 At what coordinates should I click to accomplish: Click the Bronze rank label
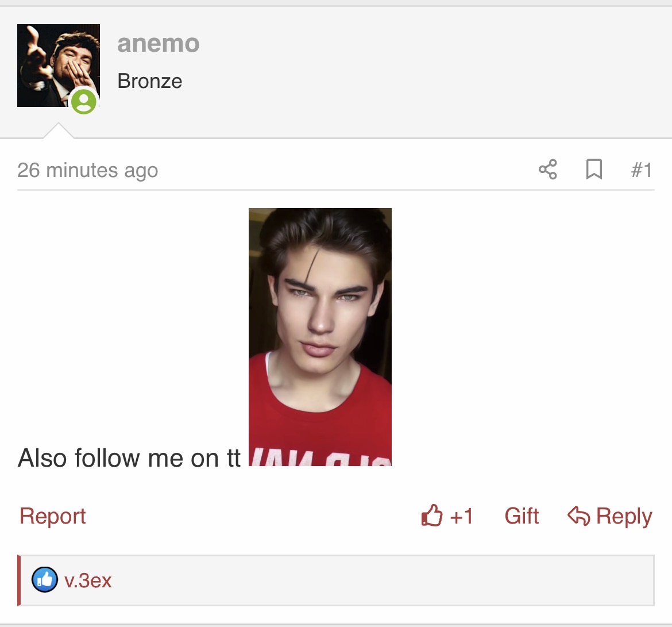[x=149, y=81]
